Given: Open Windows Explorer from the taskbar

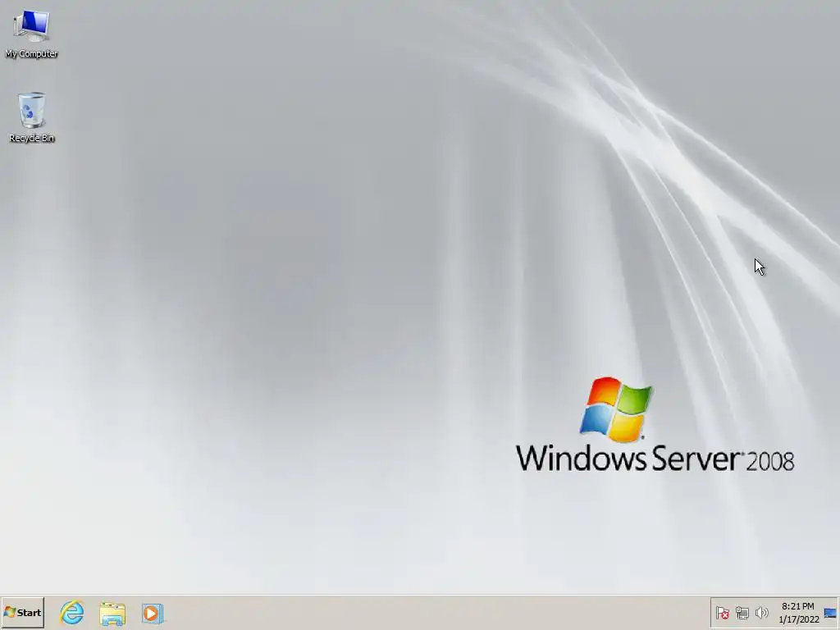Looking at the screenshot, I should tap(112, 613).
